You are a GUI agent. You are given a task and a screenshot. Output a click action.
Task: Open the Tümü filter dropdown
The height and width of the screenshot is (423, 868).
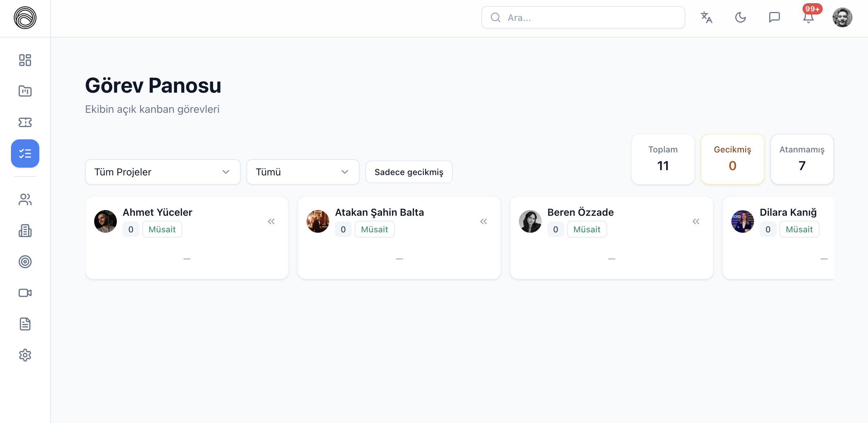tap(303, 172)
